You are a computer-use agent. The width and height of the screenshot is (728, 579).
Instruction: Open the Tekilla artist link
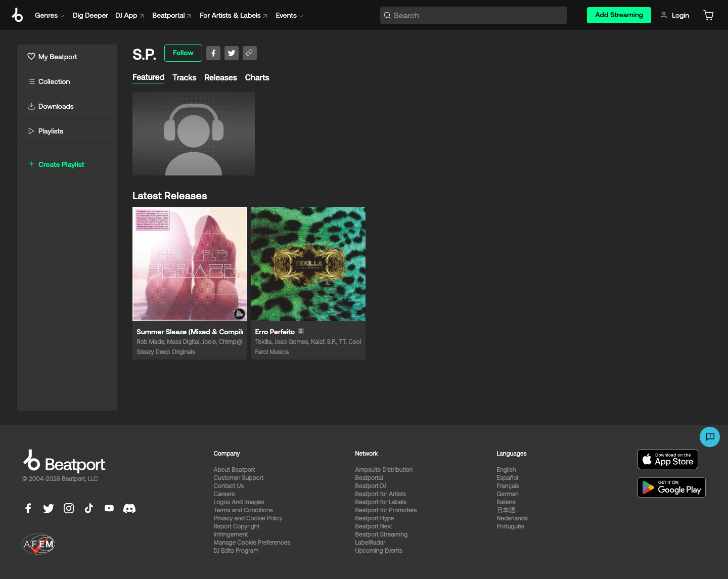(x=263, y=342)
